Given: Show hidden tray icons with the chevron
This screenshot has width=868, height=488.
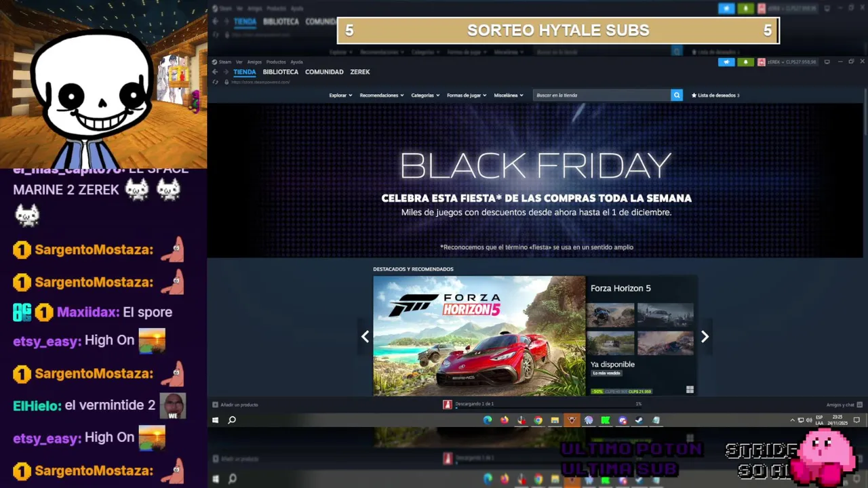Looking at the screenshot, I should (792, 420).
